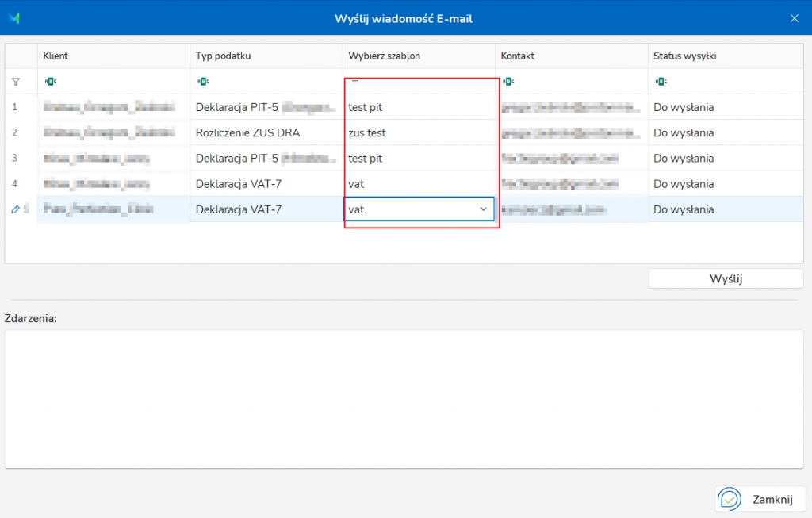Screen dimensions: 812x518
Task: Sort by Status wysyłki column header
Action: pyautogui.click(x=726, y=56)
